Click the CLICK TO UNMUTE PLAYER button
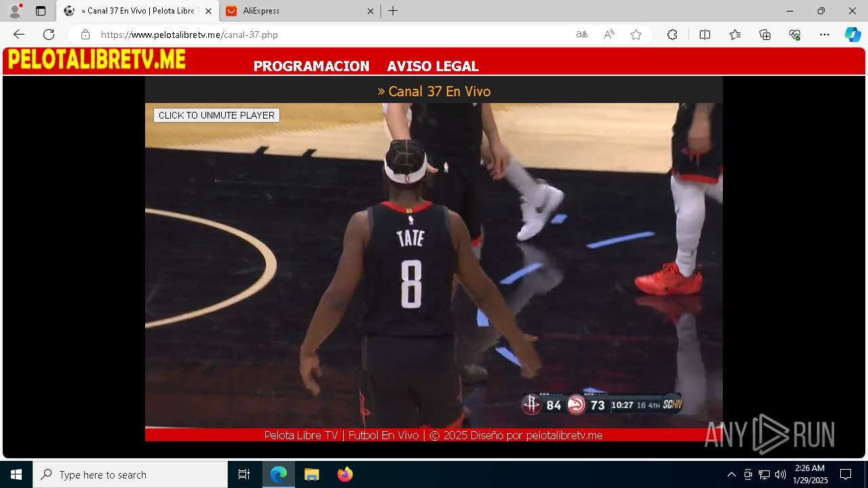 pyautogui.click(x=216, y=115)
